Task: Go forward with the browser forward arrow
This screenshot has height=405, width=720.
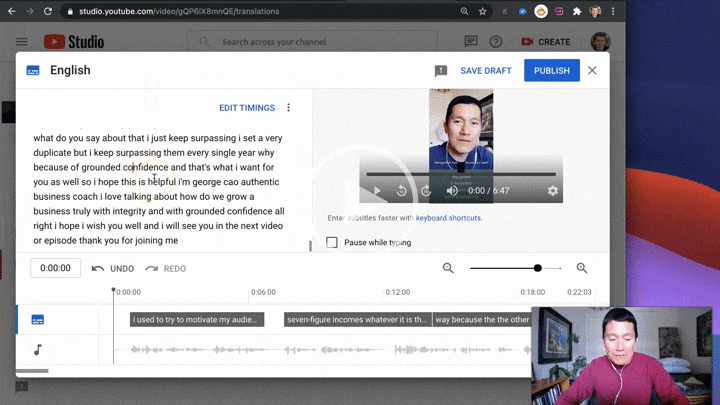Action: 30,11
